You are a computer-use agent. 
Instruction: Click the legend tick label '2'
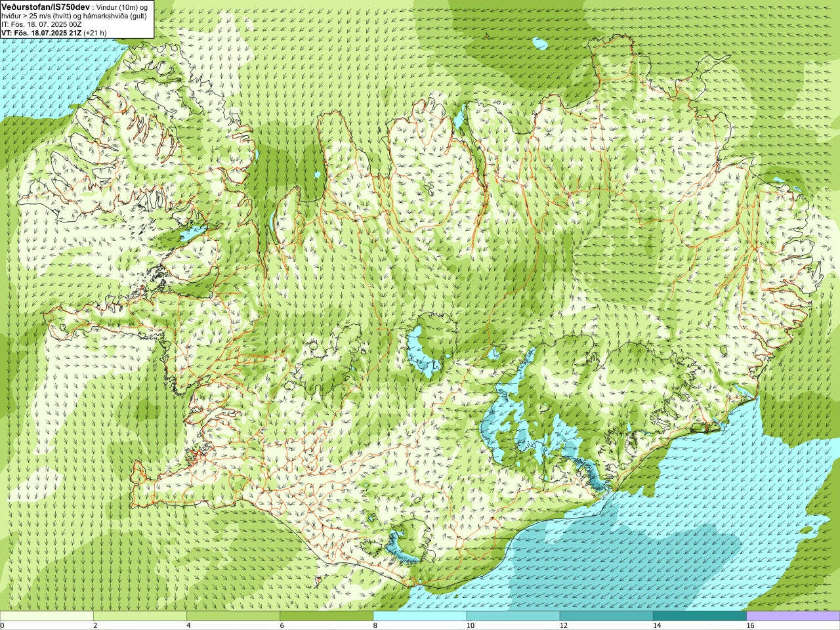[x=95, y=625]
